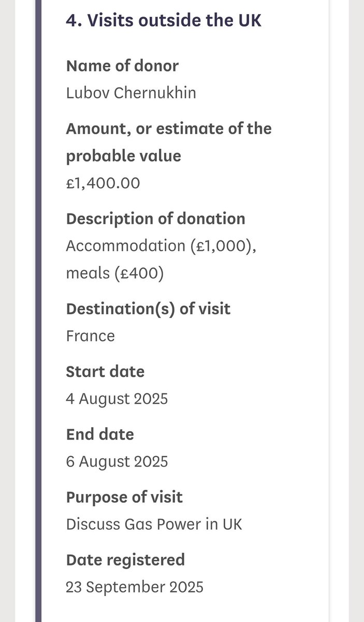
Task: Click the "Destination(s) of visit" label
Action: click(x=148, y=309)
